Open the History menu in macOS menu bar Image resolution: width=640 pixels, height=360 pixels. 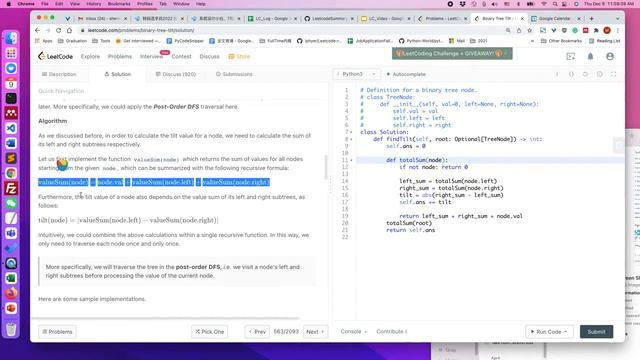[x=93, y=4]
